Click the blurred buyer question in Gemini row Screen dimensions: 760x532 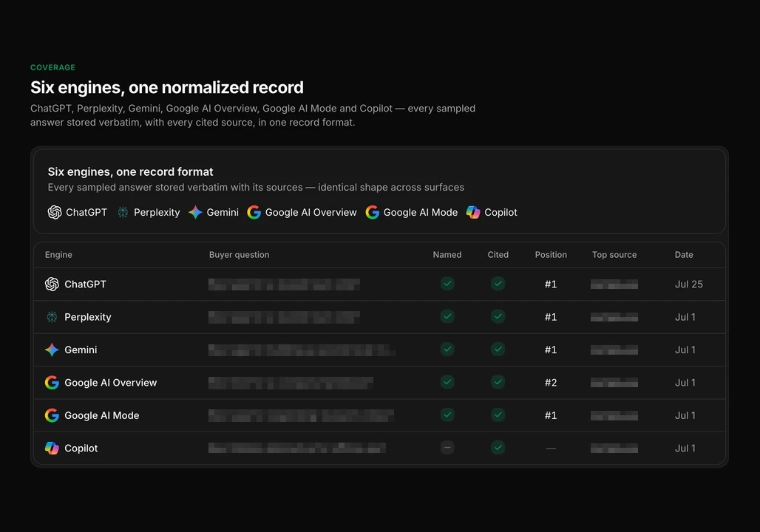coord(302,349)
